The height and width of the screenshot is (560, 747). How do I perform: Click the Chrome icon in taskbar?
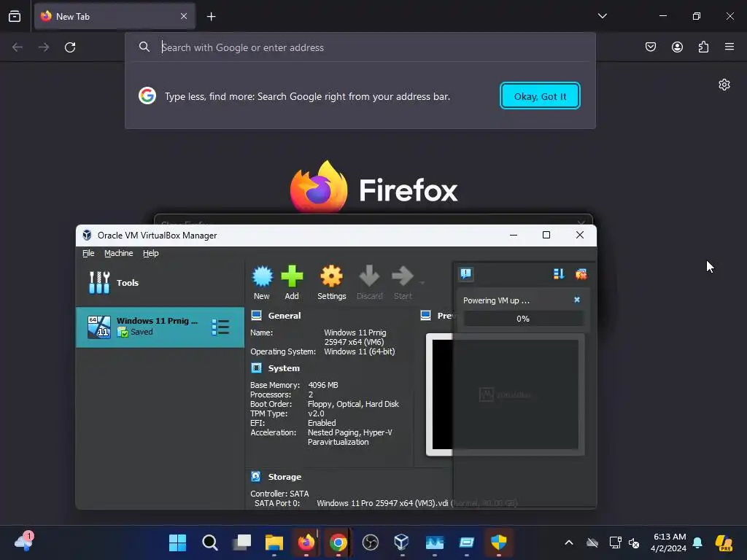pos(338,542)
